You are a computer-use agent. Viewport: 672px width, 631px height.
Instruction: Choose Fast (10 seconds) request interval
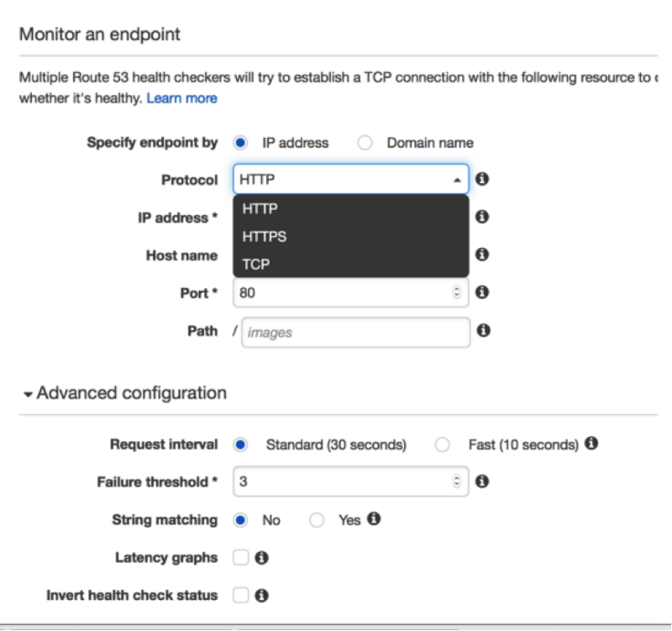pyautogui.click(x=442, y=444)
